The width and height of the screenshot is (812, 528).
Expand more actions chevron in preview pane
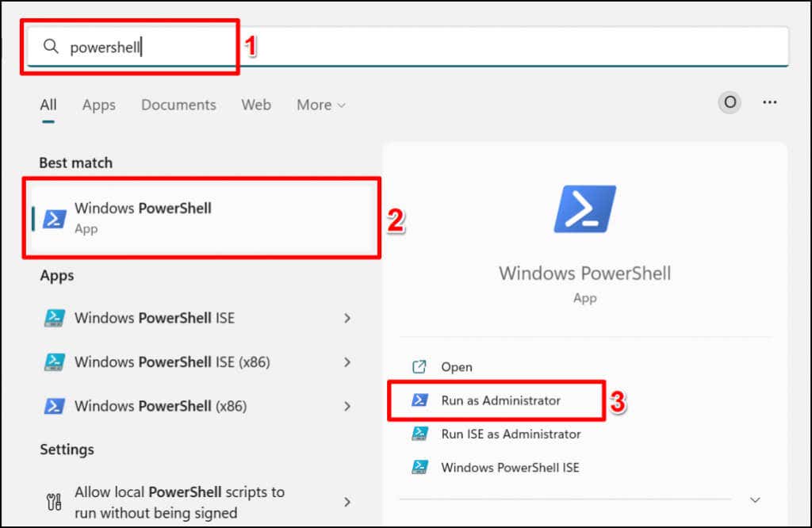(x=755, y=500)
